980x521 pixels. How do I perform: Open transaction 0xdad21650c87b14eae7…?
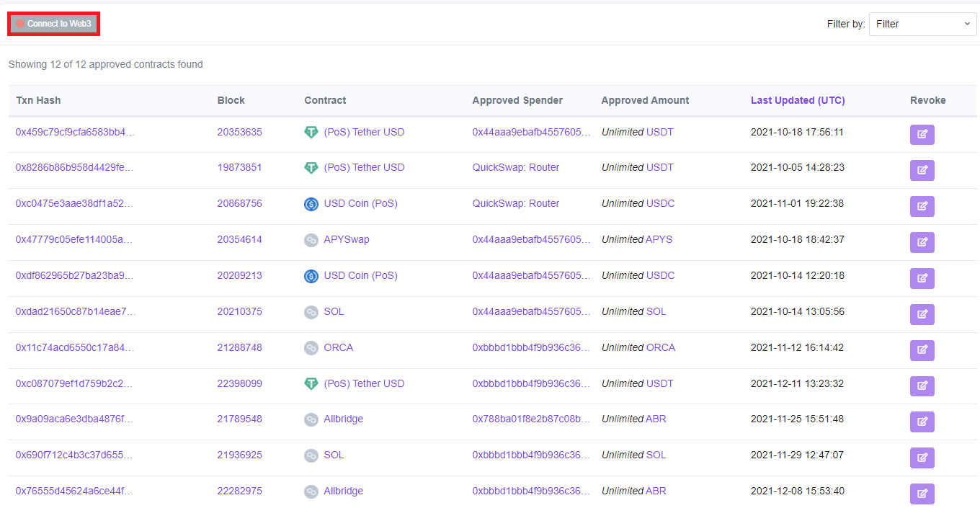coord(76,311)
